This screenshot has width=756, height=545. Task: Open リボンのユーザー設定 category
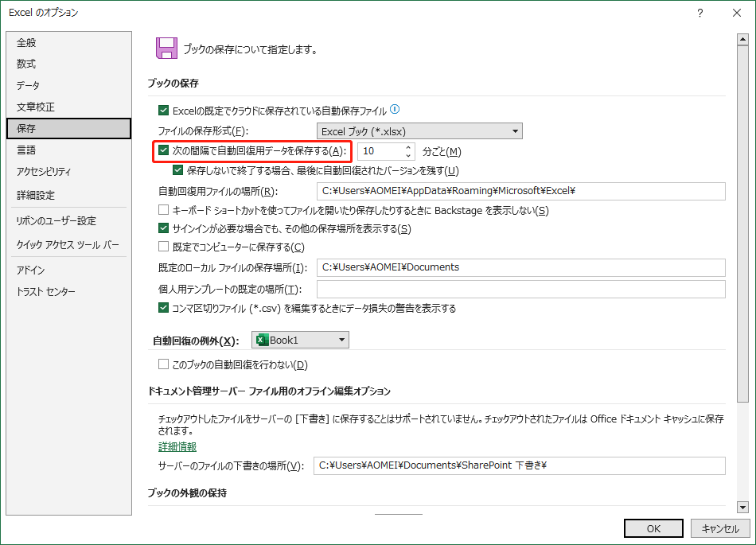(68, 220)
